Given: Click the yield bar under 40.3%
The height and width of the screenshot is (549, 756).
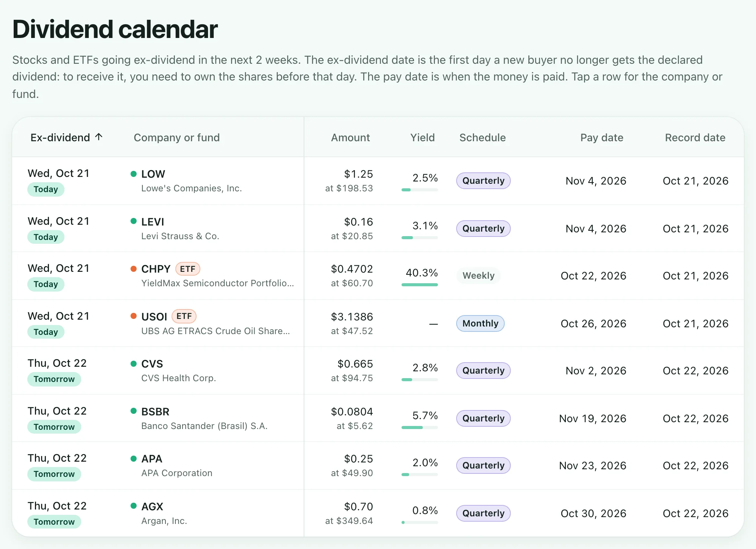Looking at the screenshot, I should click(420, 285).
